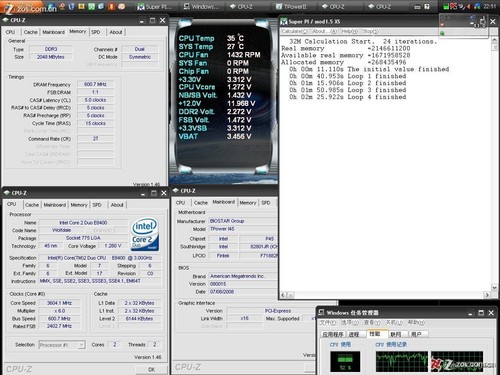Screen dimensions: 500x375
Task: Click the Super PI horizontal scroll left arrow
Action: (283, 295)
